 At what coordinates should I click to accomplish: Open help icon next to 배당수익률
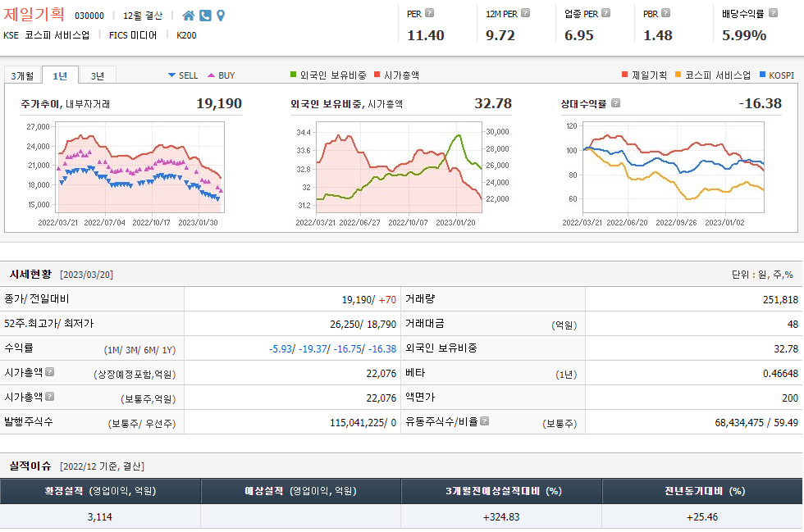pos(773,13)
